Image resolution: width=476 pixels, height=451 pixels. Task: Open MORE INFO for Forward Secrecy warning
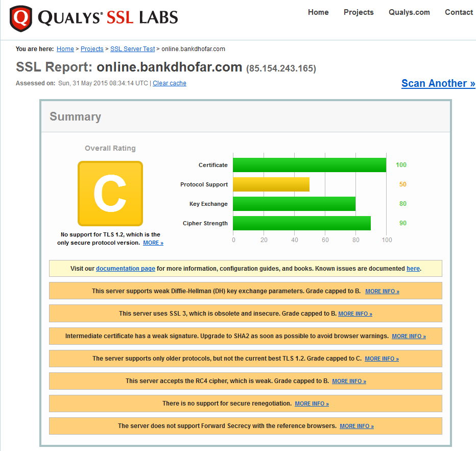356,426
